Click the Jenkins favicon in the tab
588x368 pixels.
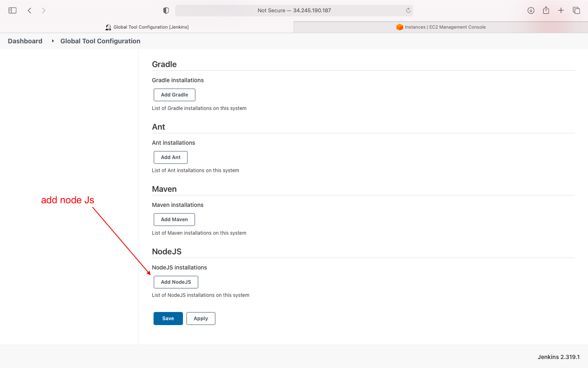click(x=108, y=27)
